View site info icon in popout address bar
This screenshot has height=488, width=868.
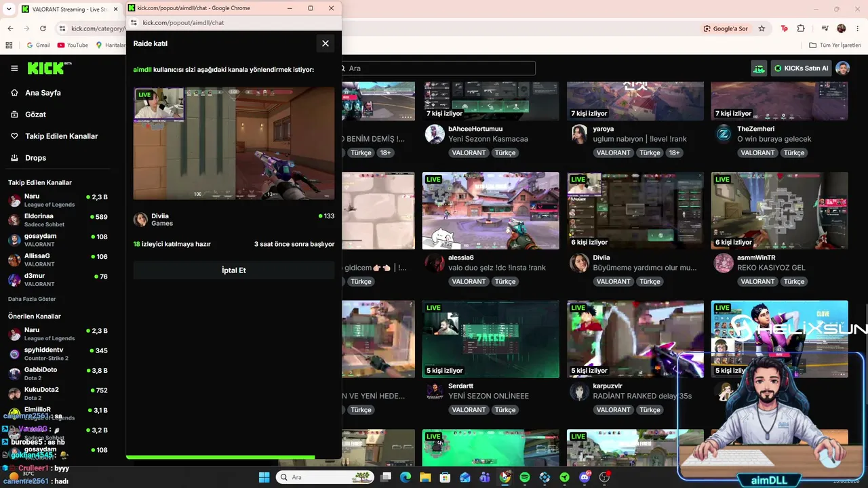[x=134, y=22]
